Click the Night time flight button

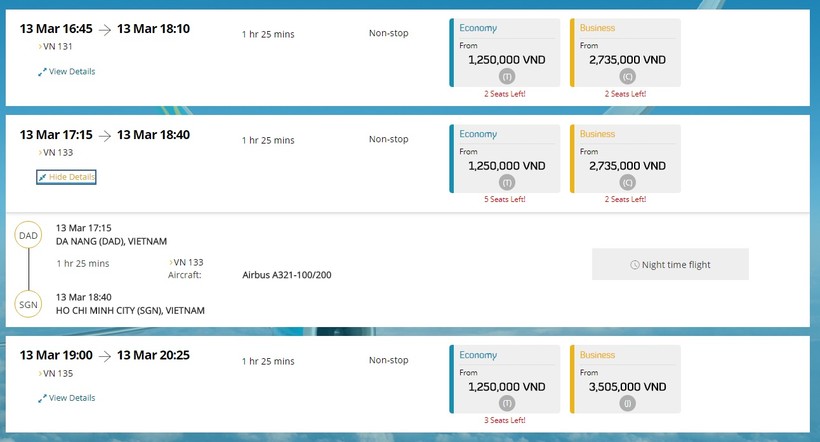click(670, 264)
